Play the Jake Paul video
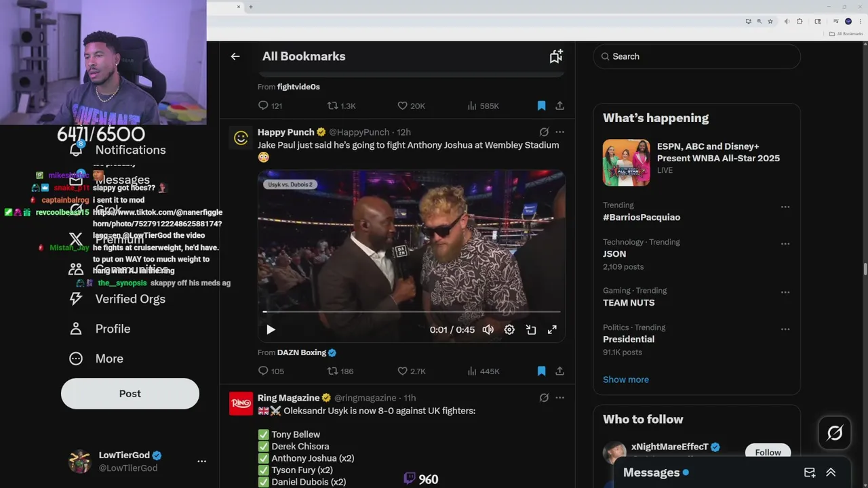Screen dimensions: 868x488 271,329
